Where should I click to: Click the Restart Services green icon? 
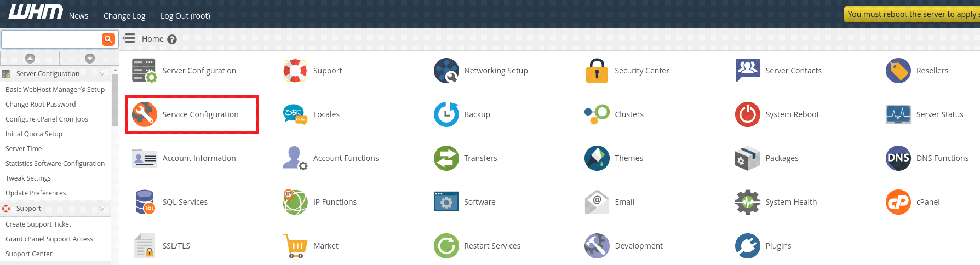[x=446, y=246]
